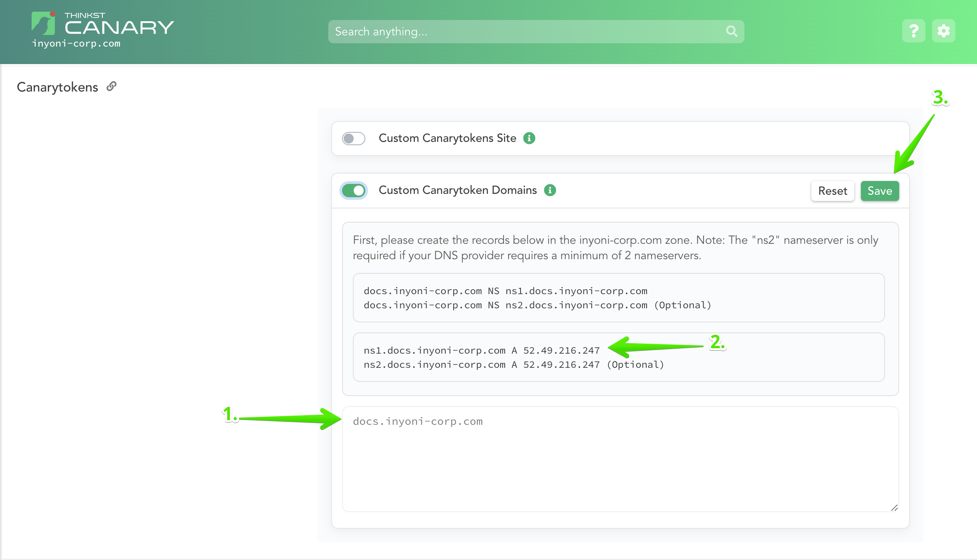Click the ns1.docs.inyoni-corp.com NS record line
Viewport: 977px width, 560px height.
coord(505,291)
